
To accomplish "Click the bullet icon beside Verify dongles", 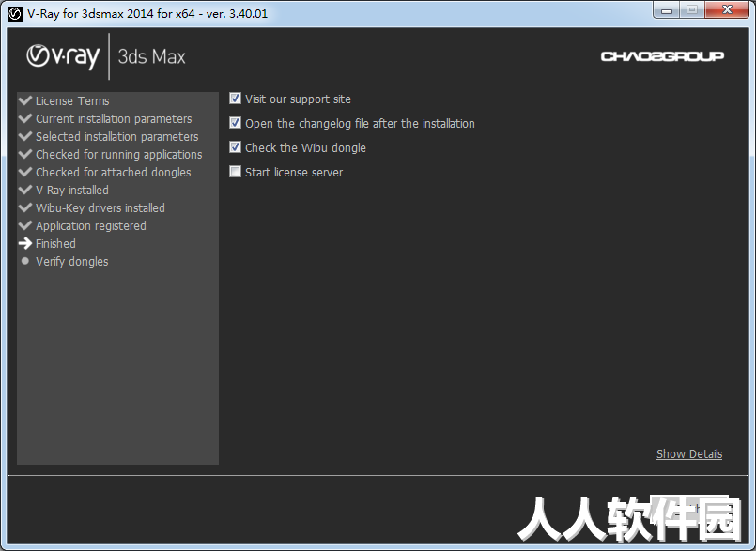I will [25, 261].
